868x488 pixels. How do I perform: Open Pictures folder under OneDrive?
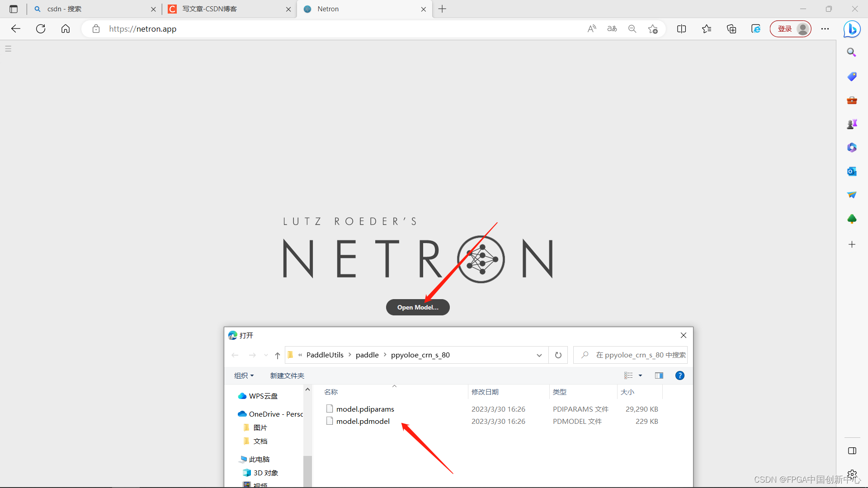point(255,427)
